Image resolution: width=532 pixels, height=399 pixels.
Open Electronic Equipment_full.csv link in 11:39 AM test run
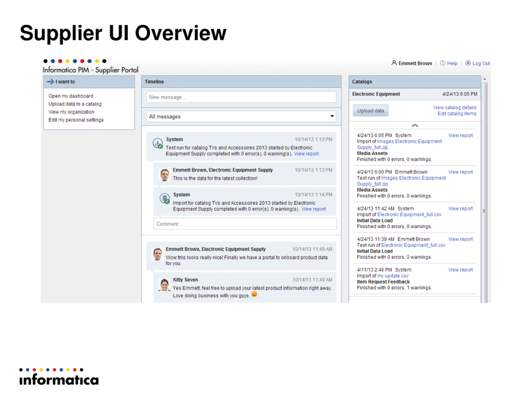[413, 245]
